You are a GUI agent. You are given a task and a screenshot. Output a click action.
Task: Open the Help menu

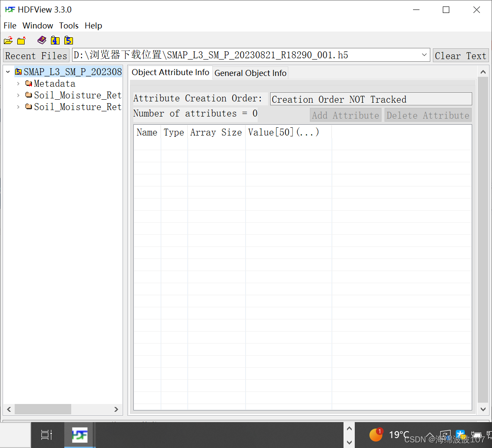tap(93, 25)
